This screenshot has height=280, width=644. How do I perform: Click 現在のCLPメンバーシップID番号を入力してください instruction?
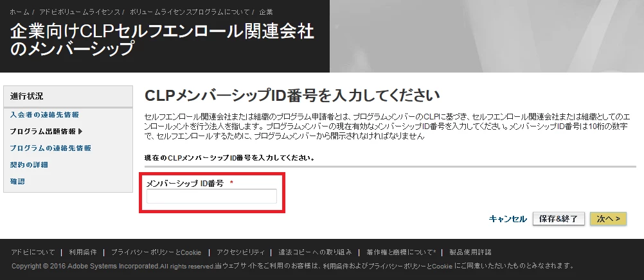click(x=229, y=157)
